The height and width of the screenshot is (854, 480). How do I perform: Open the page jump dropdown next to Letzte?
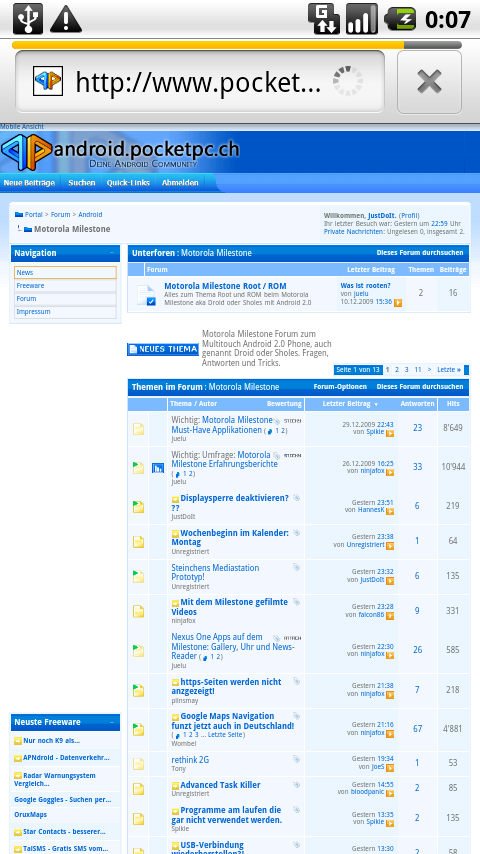click(466, 370)
